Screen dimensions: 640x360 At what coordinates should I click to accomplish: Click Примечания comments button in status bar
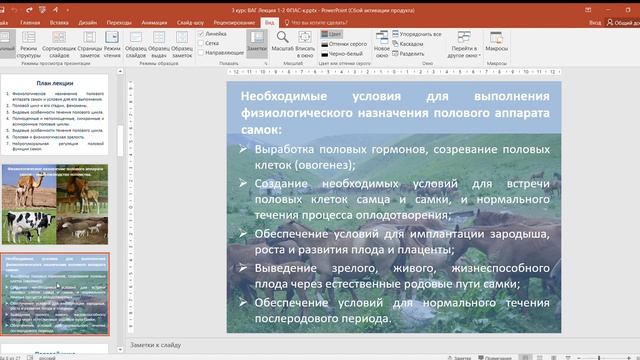[495, 358]
